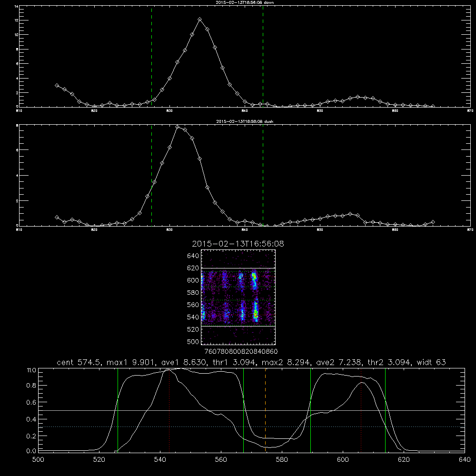The image size is (476, 476).
Task: Click the x-axis label 640 of bottom plot
Action: pos(465,460)
